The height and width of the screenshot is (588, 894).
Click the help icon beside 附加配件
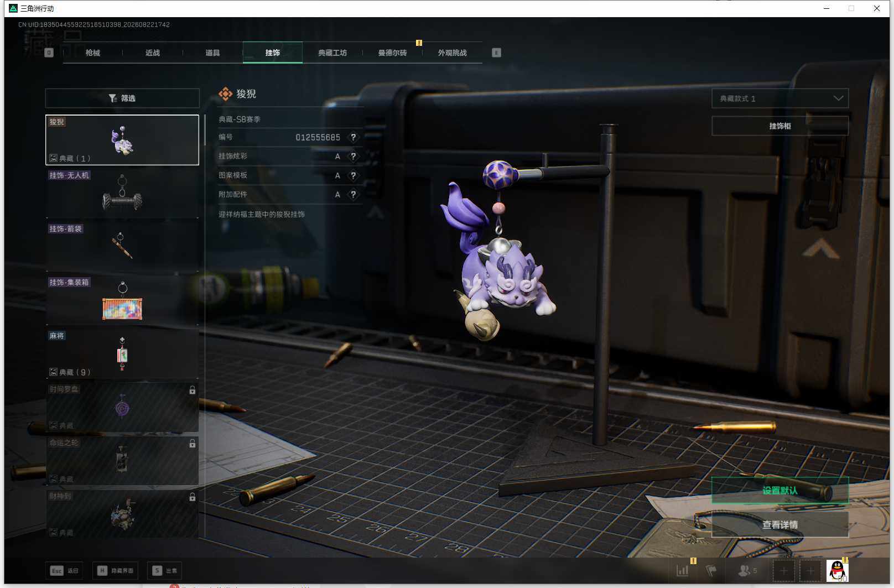pyautogui.click(x=353, y=195)
